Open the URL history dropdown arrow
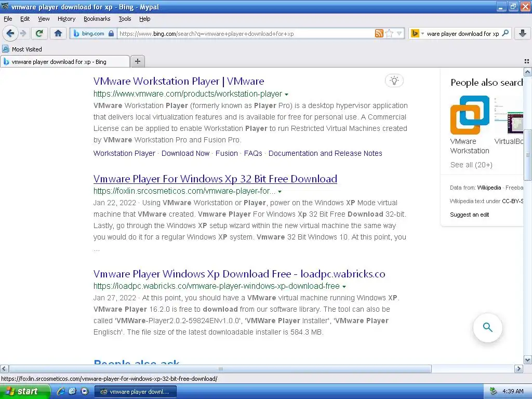The image size is (532, 399). (x=400, y=33)
